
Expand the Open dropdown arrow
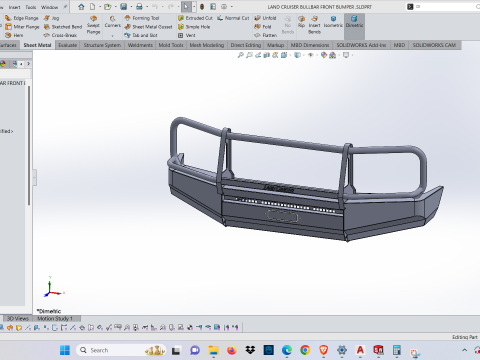coord(115,7)
